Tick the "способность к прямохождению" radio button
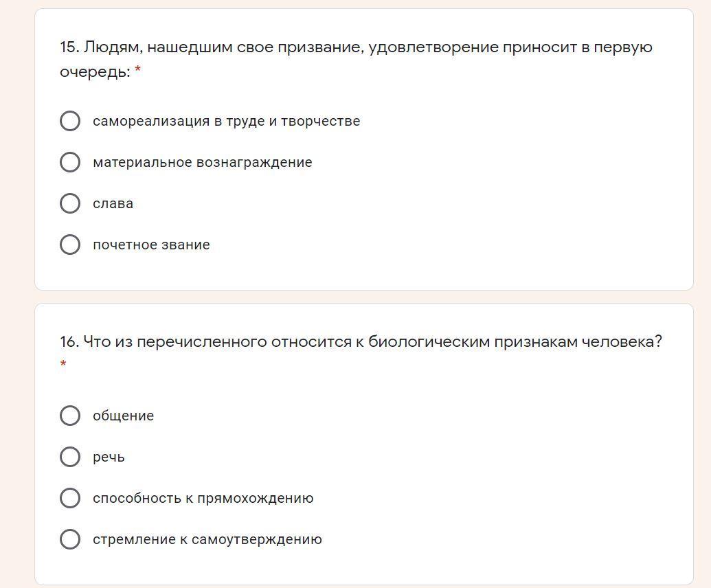711x588 pixels. coord(70,498)
